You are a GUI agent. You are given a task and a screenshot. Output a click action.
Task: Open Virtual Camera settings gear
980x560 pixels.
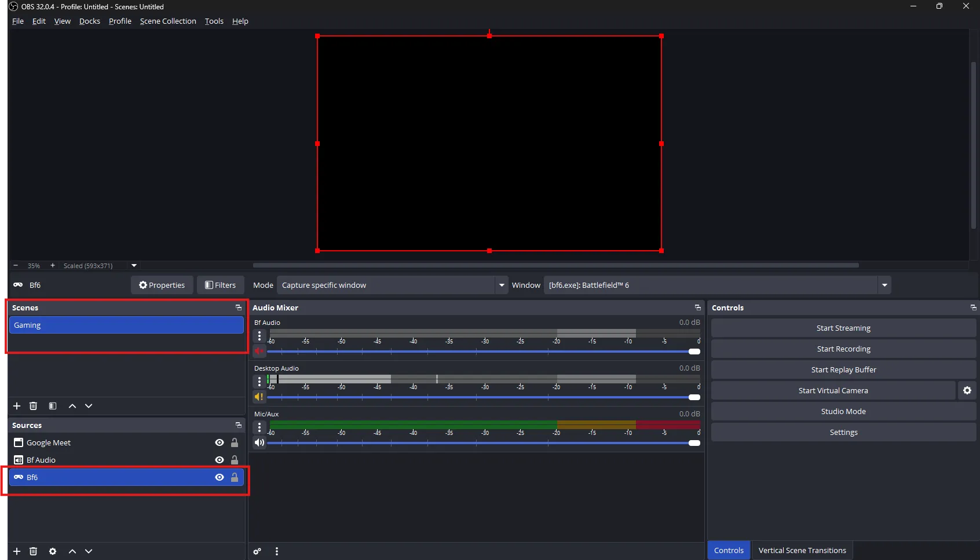pos(967,390)
